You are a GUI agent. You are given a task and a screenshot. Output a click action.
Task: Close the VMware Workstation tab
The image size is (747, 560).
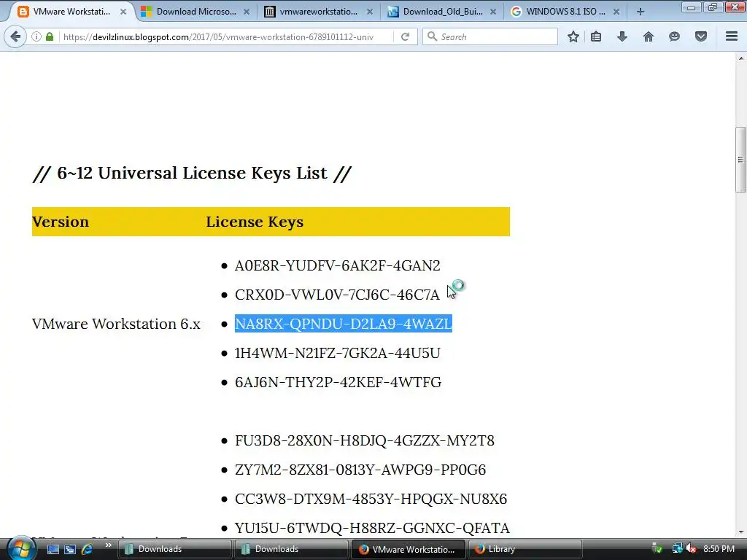tap(123, 12)
